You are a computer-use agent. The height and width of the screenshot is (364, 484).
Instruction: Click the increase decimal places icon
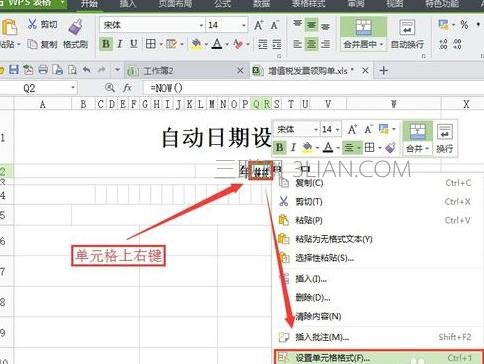click(443, 44)
